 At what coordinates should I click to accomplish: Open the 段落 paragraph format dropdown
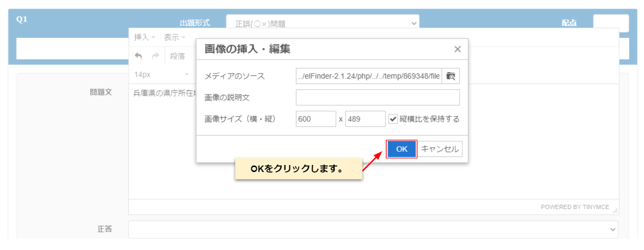(178, 56)
